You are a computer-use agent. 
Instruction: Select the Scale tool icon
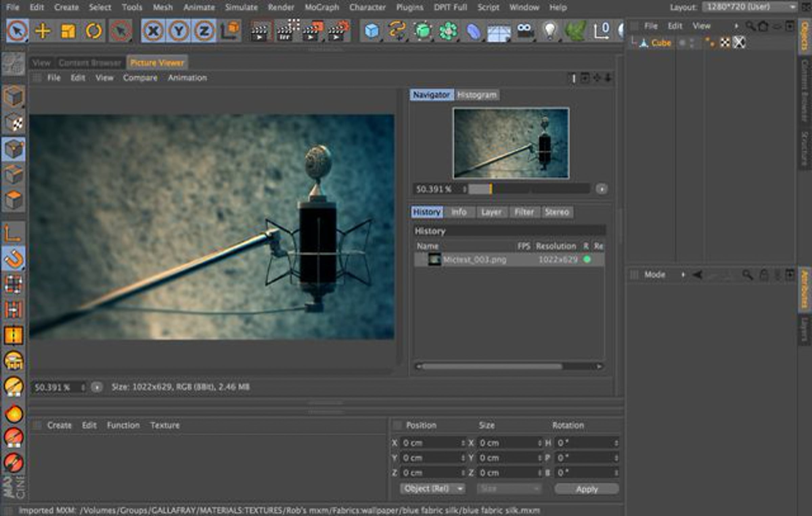[x=68, y=31]
